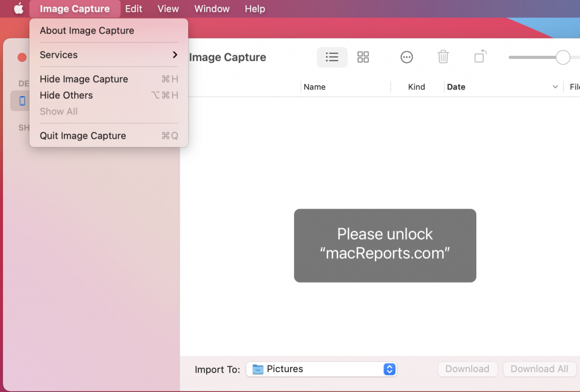This screenshot has width=580, height=392.
Task: Click the Please unlock macReports.com message
Action: 385,245
